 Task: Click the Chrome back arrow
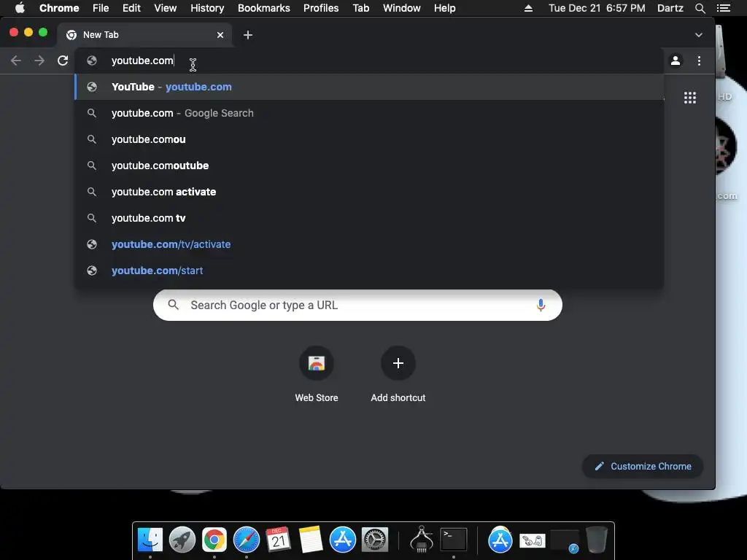coord(16,61)
